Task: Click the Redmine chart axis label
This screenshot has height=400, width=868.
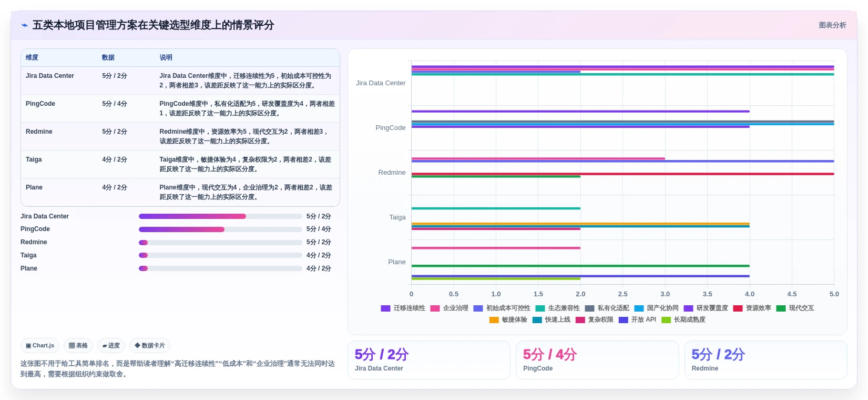Action: tap(392, 173)
